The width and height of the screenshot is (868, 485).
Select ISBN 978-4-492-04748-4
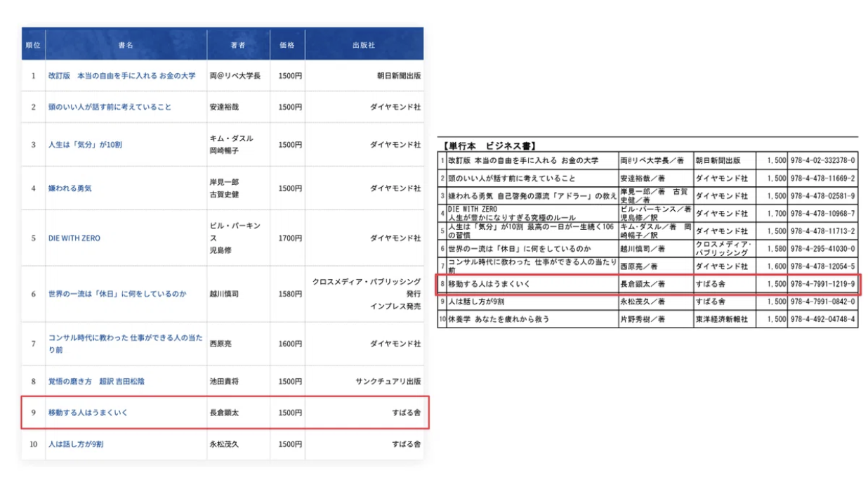click(x=822, y=319)
